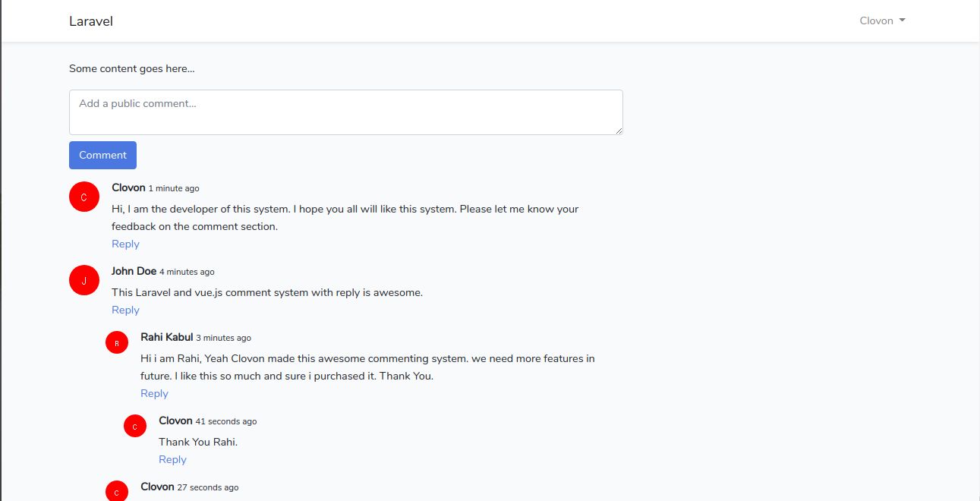
Task: Reply to John Doe's comment
Action: (x=125, y=310)
